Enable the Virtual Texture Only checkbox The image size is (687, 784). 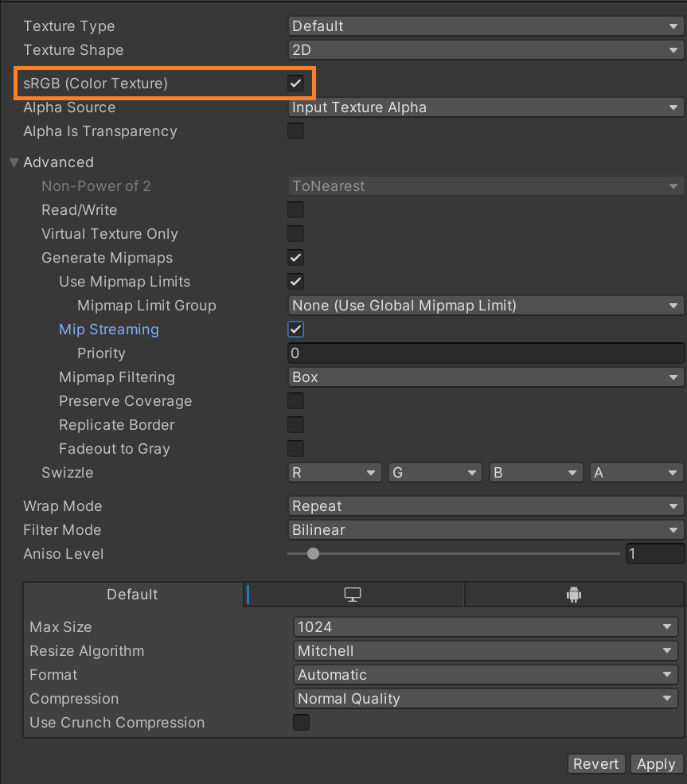(295, 234)
